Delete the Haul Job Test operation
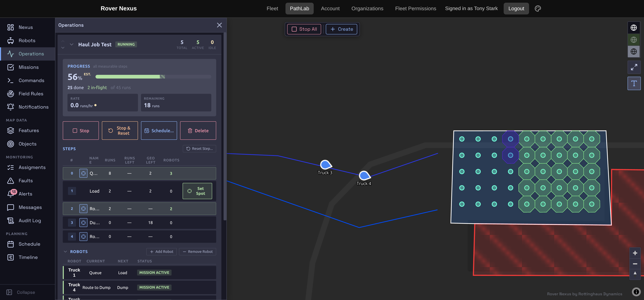 coord(198,131)
